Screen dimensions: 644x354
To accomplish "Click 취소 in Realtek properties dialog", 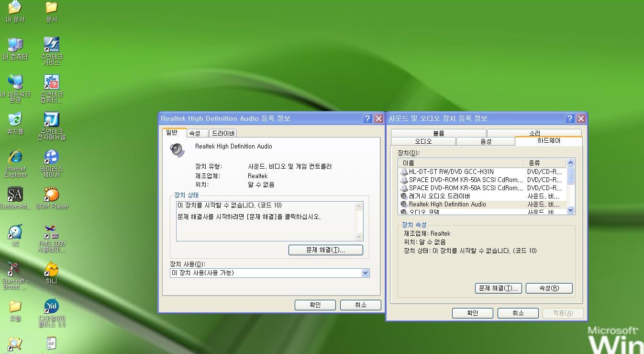I will click(x=360, y=305).
